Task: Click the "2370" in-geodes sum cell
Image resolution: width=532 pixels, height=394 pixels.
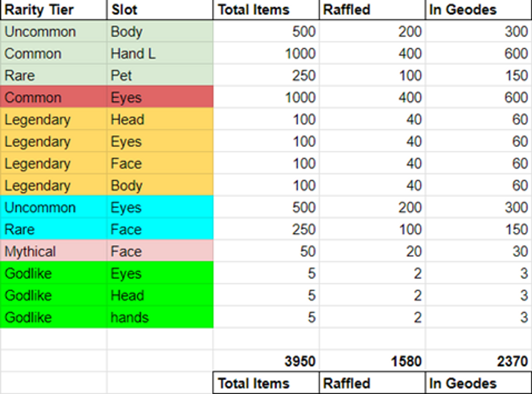Action: tap(478, 361)
